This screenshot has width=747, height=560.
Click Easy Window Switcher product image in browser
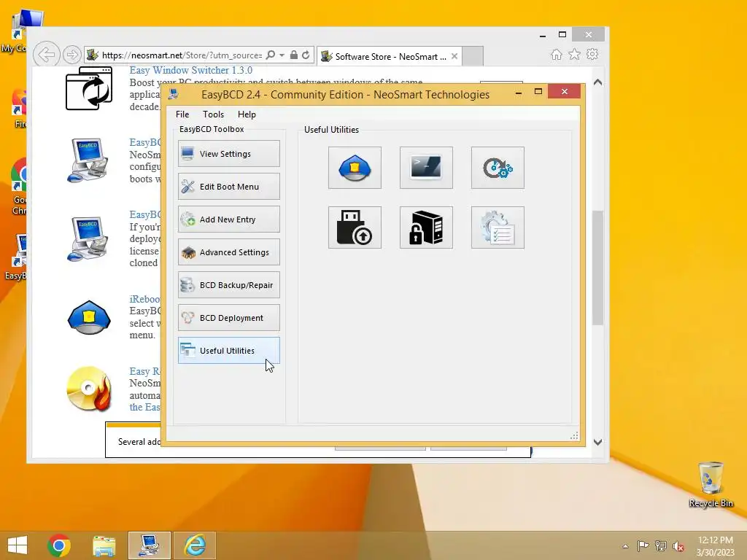tap(89, 88)
